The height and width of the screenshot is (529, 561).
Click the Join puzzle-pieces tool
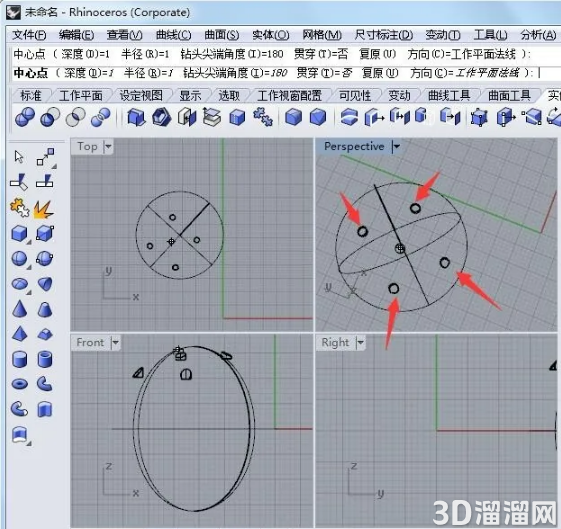[20, 208]
